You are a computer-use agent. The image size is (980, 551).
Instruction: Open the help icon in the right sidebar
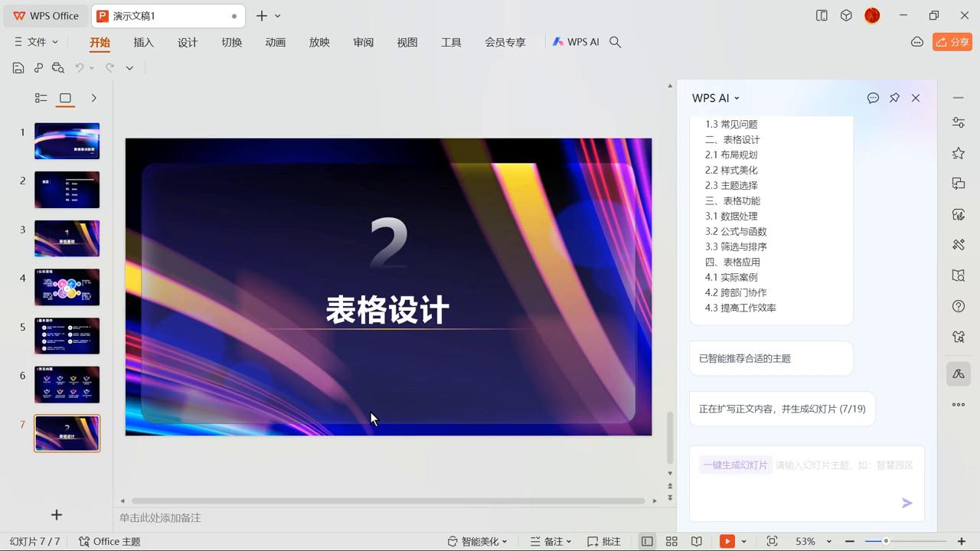pos(959,306)
